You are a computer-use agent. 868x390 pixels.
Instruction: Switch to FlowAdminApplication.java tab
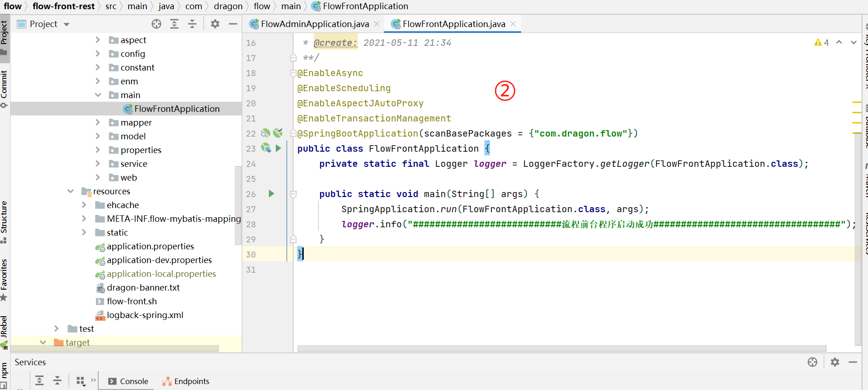(x=314, y=24)
